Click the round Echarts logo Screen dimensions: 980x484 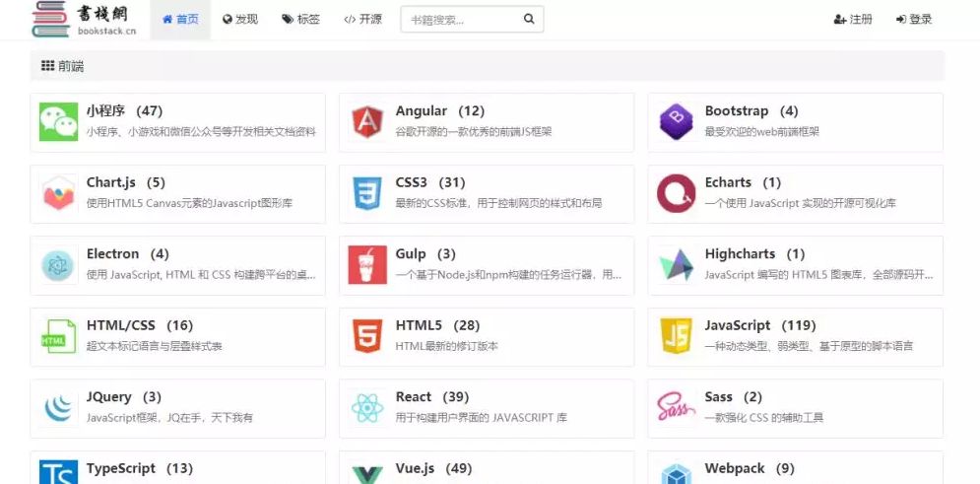[677, 194]
